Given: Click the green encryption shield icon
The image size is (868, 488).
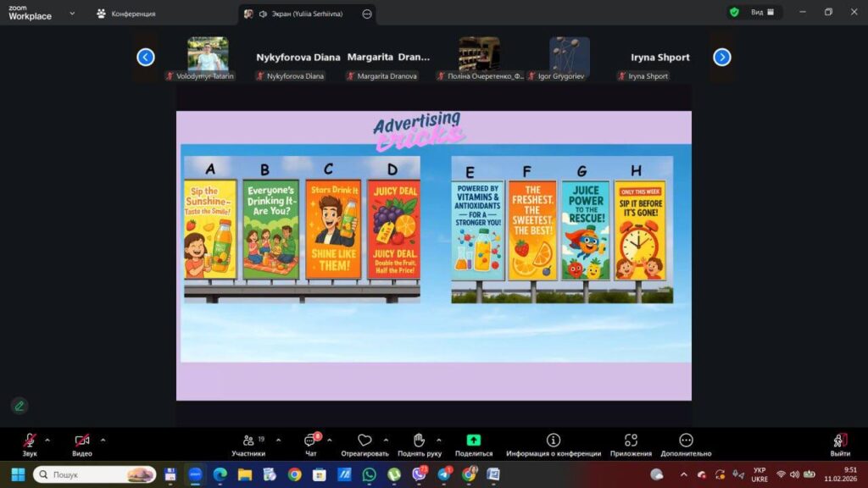Looking at the screenshot, I should click(x=734, y=13).
